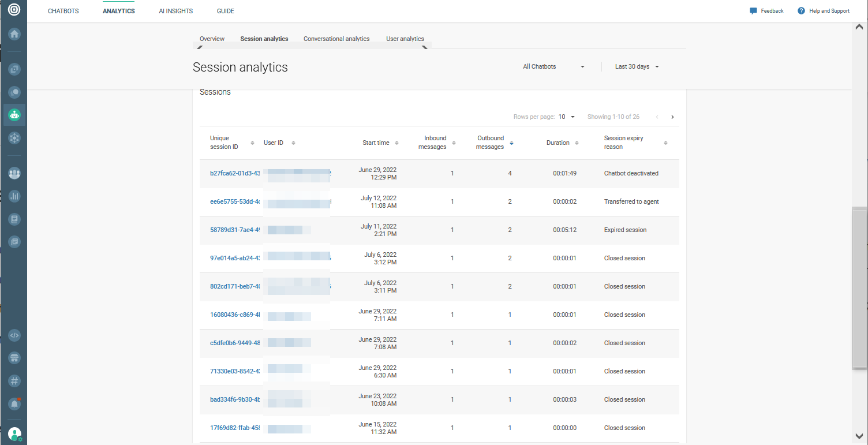The height and width of the screenshot is (445, 868).
Task: Select the green Answers chatbot sidebar icon
Action: click(x=14, y=115)
